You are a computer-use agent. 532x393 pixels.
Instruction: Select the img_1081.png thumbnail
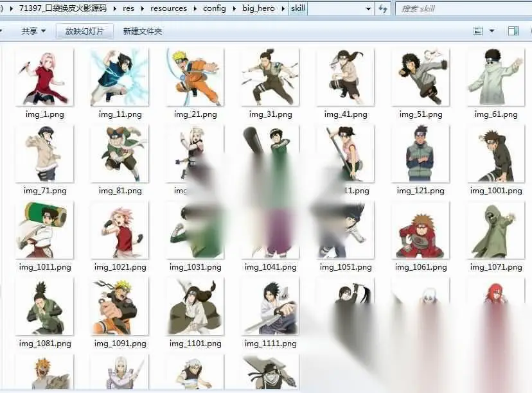(x=44, y=306)
